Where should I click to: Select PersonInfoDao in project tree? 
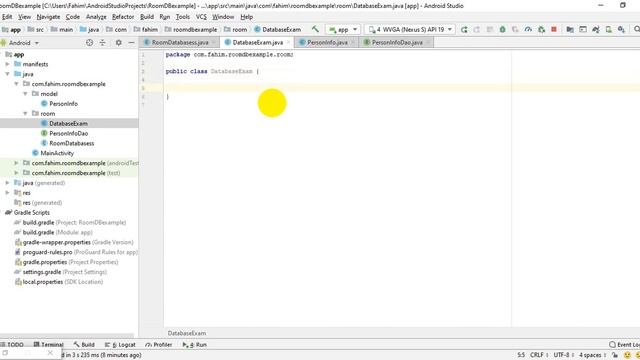[69, 133]
